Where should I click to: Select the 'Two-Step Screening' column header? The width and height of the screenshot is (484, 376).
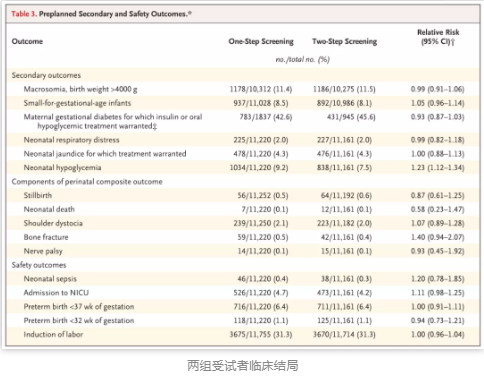tap(345, 41)
